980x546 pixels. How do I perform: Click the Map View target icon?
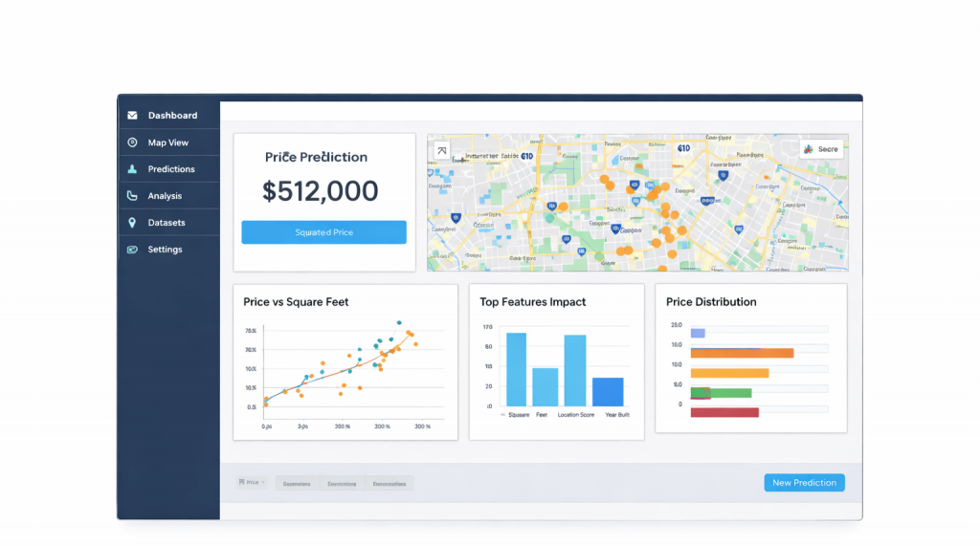coord(132,142)
